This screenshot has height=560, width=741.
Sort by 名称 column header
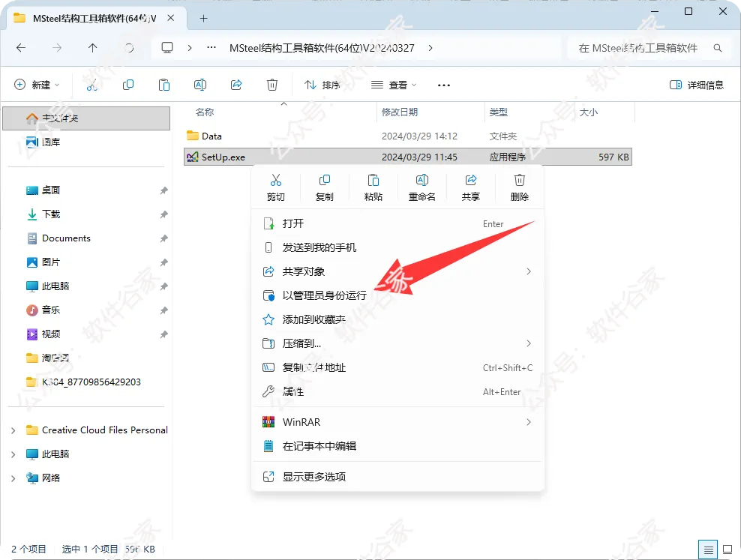click(x=205, y=112)
